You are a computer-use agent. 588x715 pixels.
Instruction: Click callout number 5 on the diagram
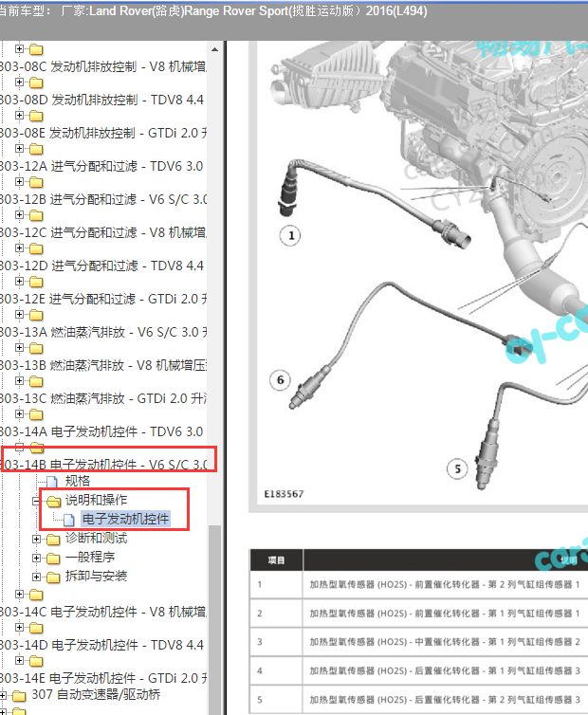pyautogui.click(x=457, y=469)
